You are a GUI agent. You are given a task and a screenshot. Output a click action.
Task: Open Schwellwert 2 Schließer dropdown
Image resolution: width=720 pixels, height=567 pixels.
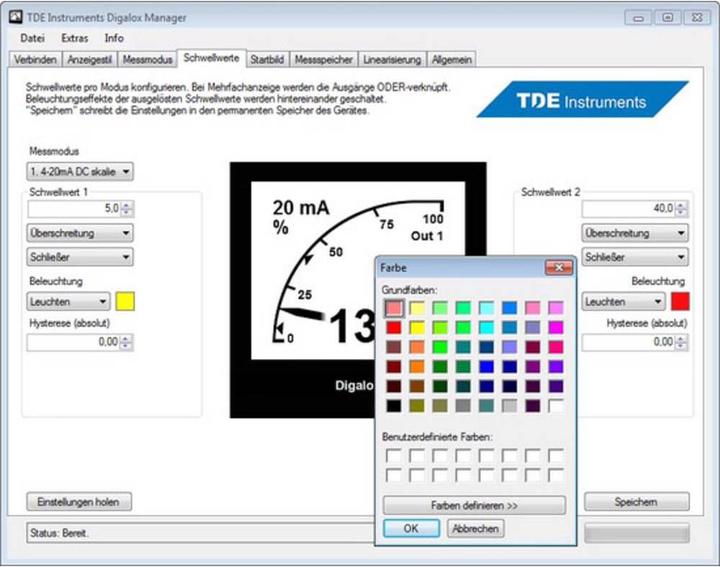(635, 257)
